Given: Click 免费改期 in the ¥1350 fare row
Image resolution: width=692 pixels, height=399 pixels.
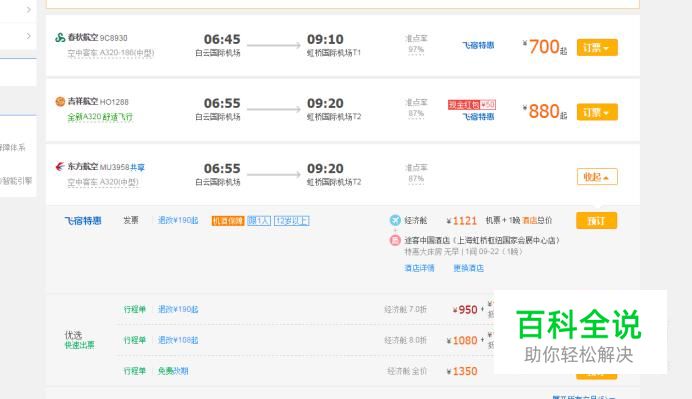Looking at the screenshot, I should click(x=173, y=371).
